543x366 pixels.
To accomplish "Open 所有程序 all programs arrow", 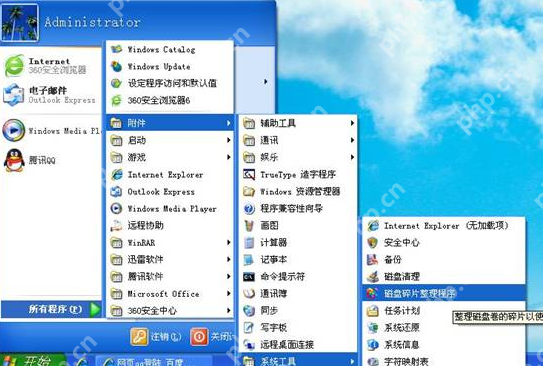I will (95, 309).
